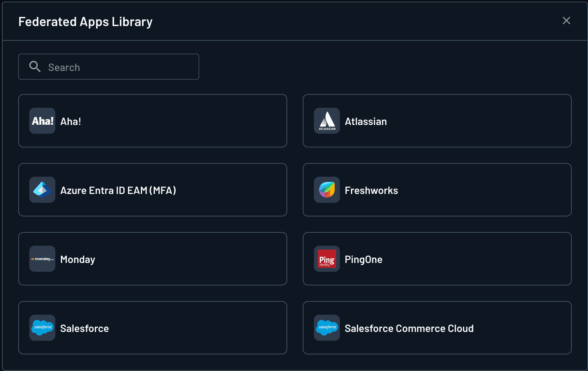This screenshot has height=371, width=588.
Task: Open the Salesforce Commerce Cloud entry
Action: click(x=437, y=328)
